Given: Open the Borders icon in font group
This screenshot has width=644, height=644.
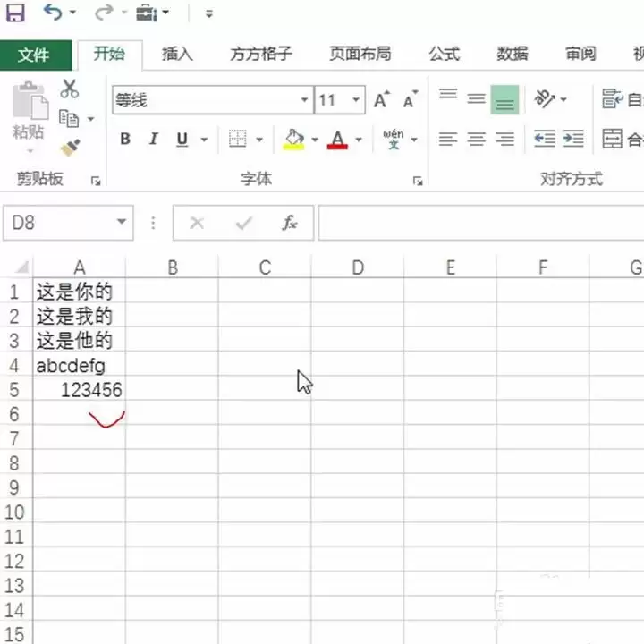Looking at the screenshot, I should tap(237, 140).
